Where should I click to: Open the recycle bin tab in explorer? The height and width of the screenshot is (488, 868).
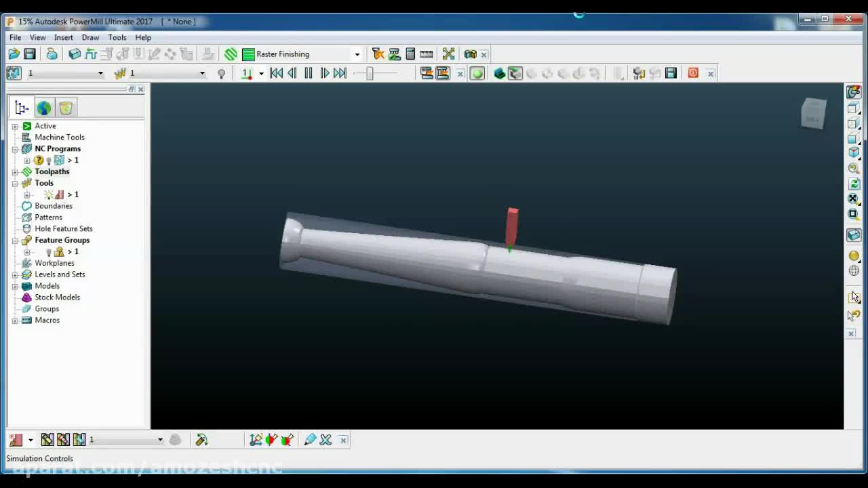click(66, 108)
